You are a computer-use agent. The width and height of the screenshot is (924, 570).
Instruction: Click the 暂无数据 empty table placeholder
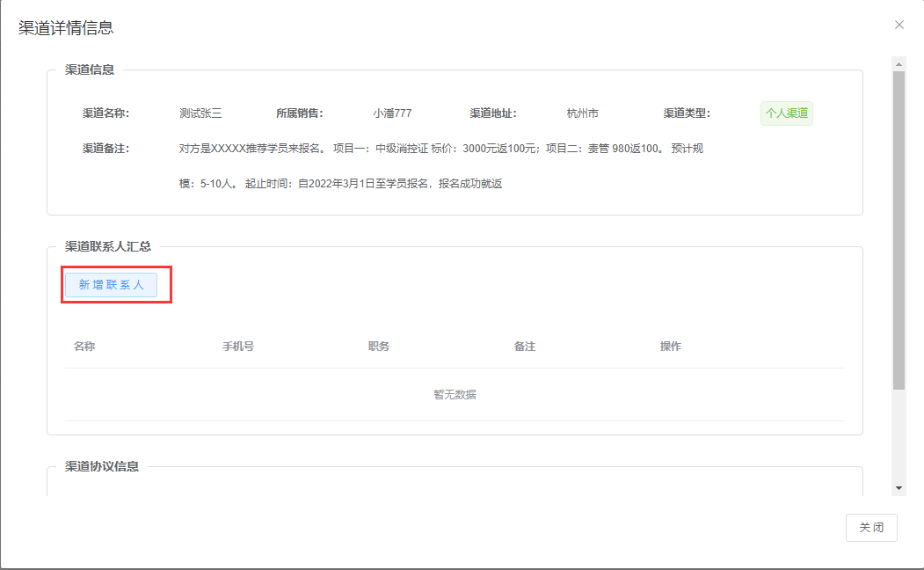pyautogui.click(x=455, y=395)
